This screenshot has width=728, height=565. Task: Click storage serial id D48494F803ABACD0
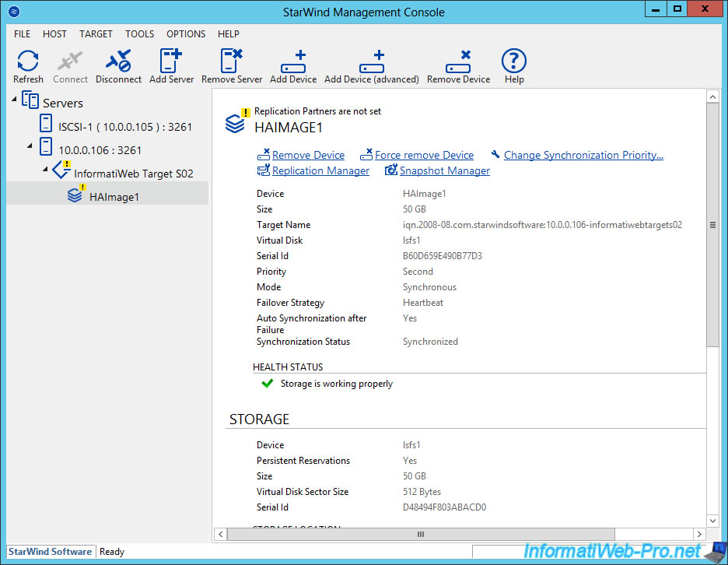click(x=444, y=507)
